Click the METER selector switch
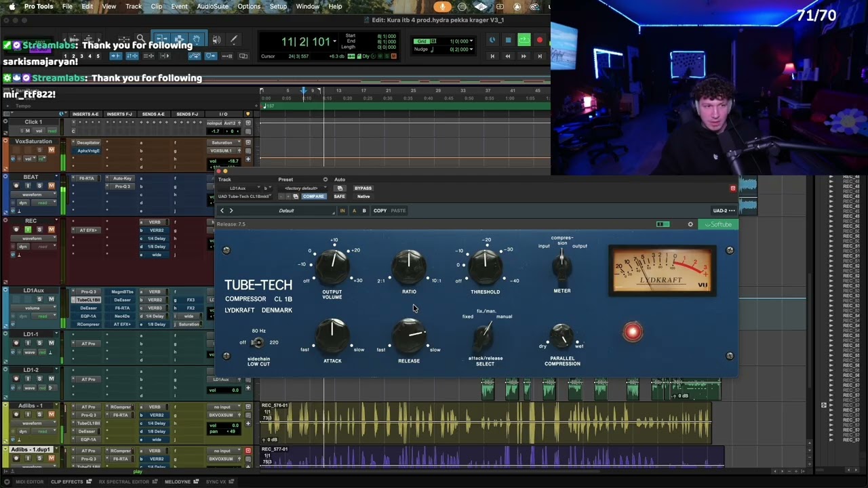 pos(561,266)
